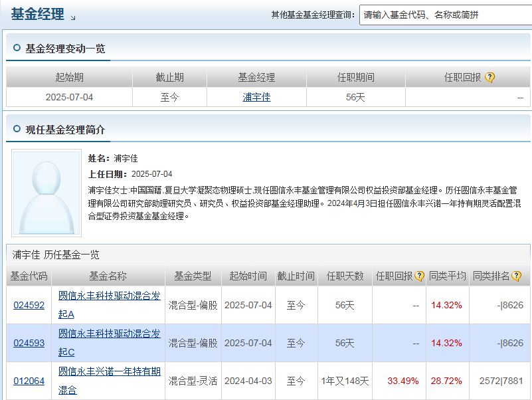The width and height of the screenshot is (532, 400).
Task: Click 14.32% peer average in 024593 row
Action: pyautogui.click(x=446, y=343)
